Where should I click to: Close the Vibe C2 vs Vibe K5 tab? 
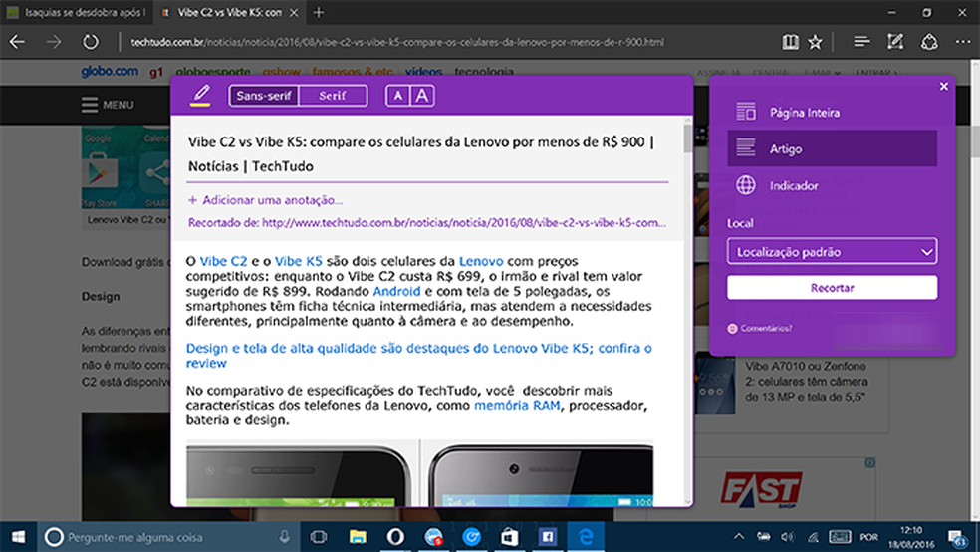click(294, 13)
